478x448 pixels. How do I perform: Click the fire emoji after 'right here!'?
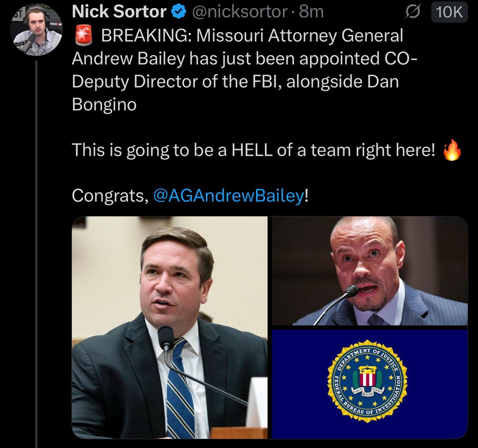(x=452, y=150)
